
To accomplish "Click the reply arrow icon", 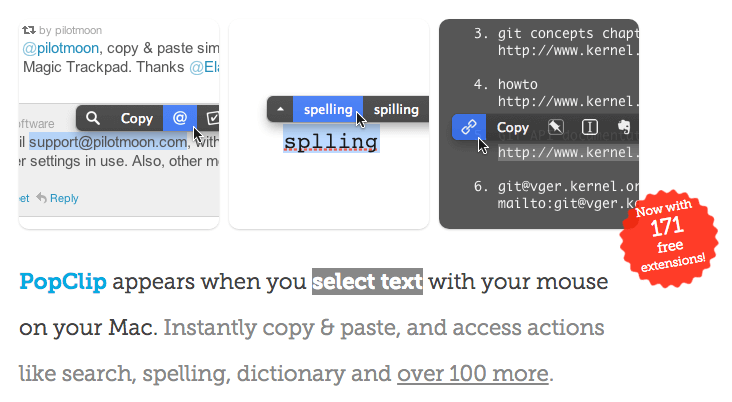I will (42, 198).
